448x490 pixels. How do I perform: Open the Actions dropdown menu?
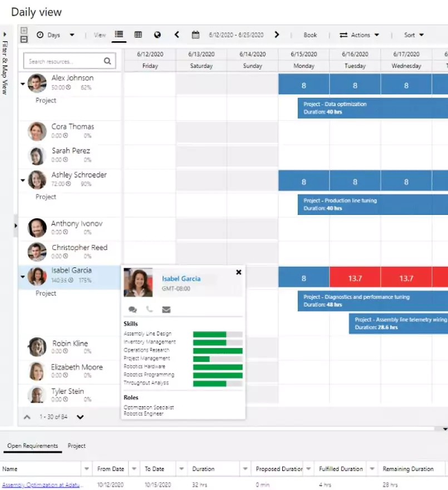coord(360,35)
